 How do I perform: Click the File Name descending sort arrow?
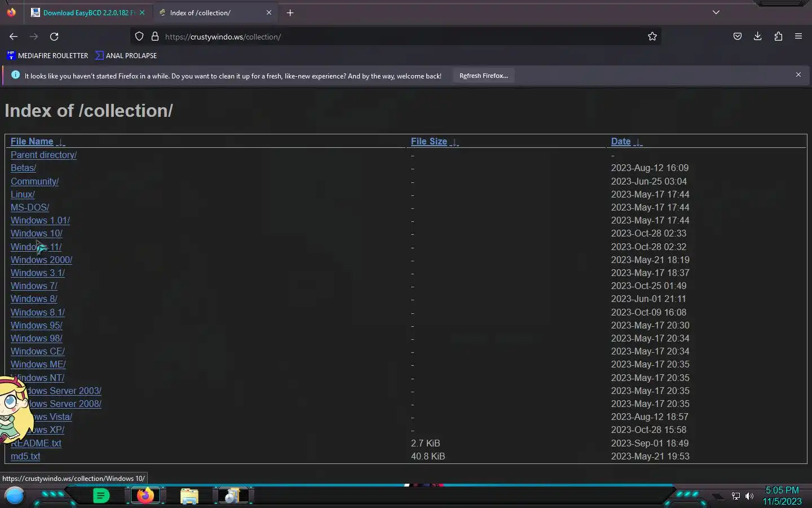pos(61,142)
